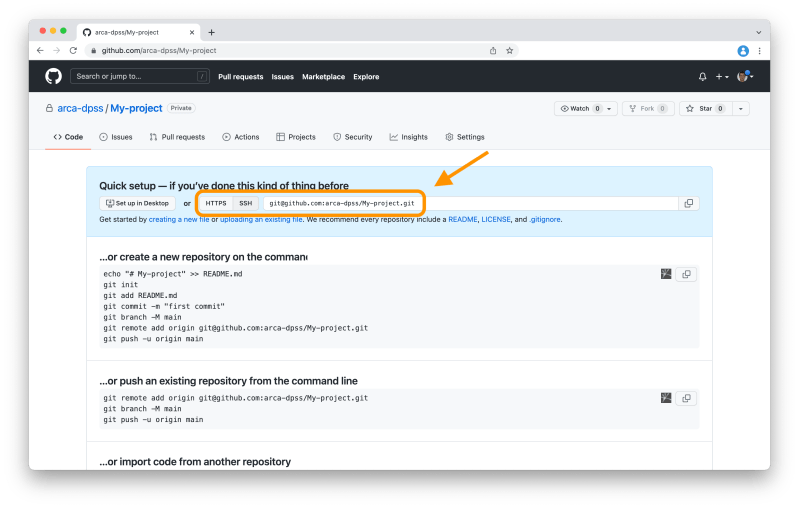799x508 pixels.
Task: Click Set up in Desktop button
Action: pyautogui.click(x=138, y=203)
